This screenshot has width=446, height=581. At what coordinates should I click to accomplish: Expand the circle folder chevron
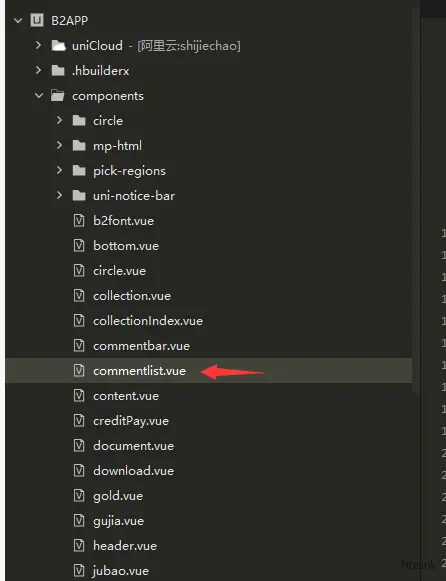tap(59, 120)
